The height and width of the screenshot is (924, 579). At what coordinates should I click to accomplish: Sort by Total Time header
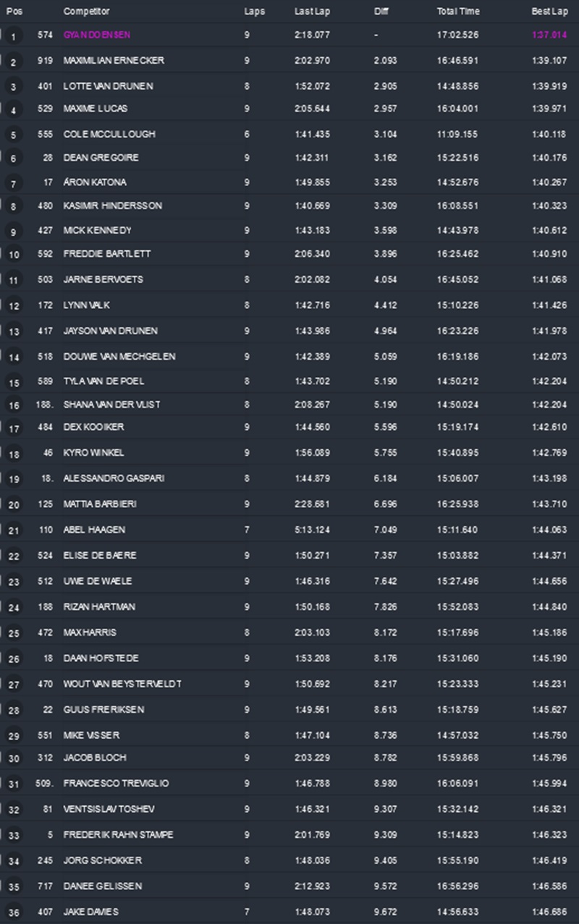pos(457,12)
